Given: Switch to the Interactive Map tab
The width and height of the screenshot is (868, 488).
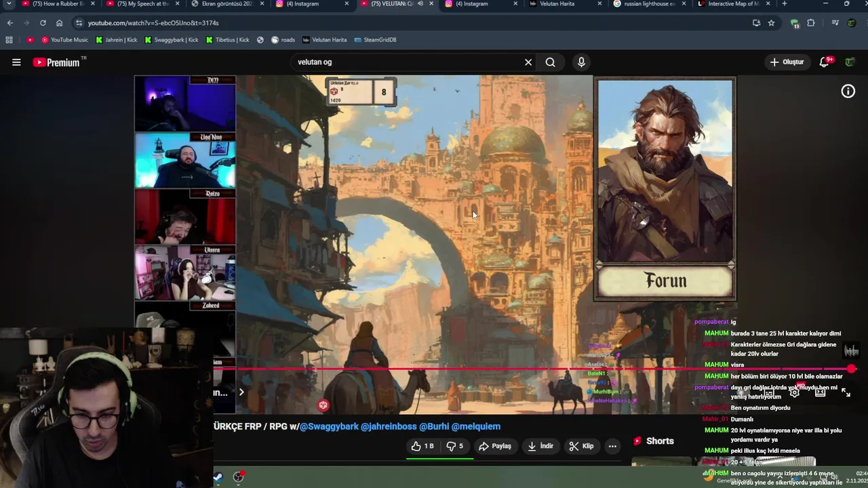Looking at the screenshot, I should pyautogui.click(x=732, y=4).
